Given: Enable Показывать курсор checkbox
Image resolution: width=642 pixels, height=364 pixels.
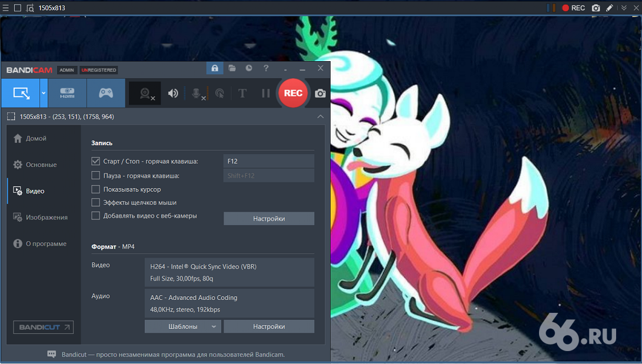Looking at the screenshot, I should point(96,189).
